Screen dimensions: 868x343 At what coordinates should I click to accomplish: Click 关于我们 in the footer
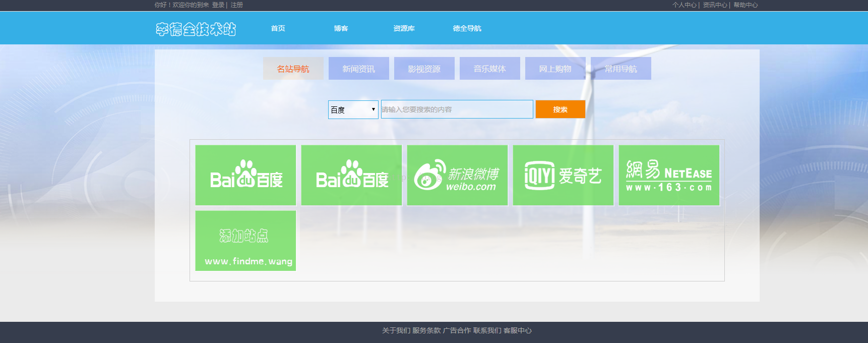396,331
